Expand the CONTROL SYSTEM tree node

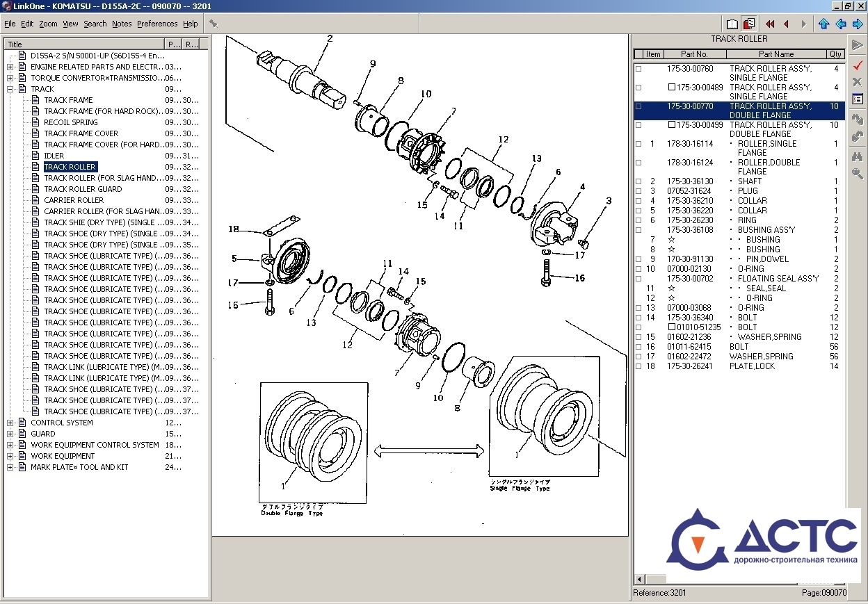coord(10,423)
